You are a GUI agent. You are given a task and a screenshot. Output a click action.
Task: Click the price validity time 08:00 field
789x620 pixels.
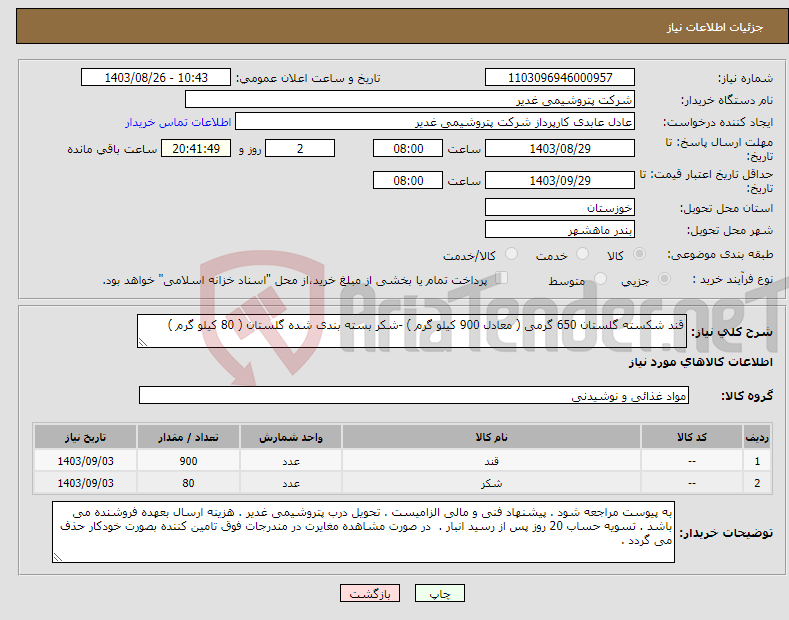[408, 180]
